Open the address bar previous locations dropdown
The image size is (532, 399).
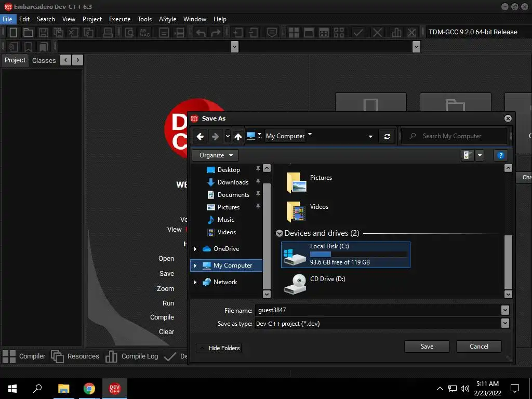click(x=370, y=137)
